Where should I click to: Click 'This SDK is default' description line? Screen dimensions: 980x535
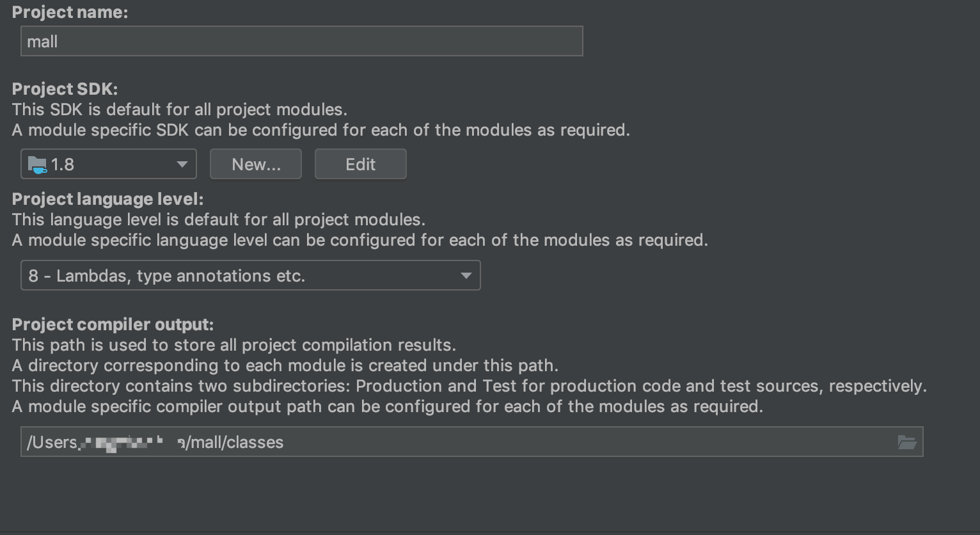click(180, 109)
